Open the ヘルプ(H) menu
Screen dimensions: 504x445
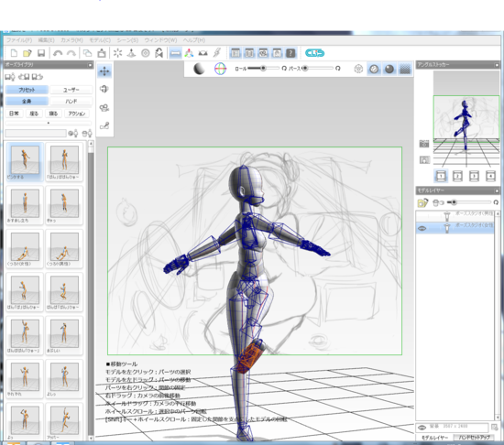click(194, 40)
